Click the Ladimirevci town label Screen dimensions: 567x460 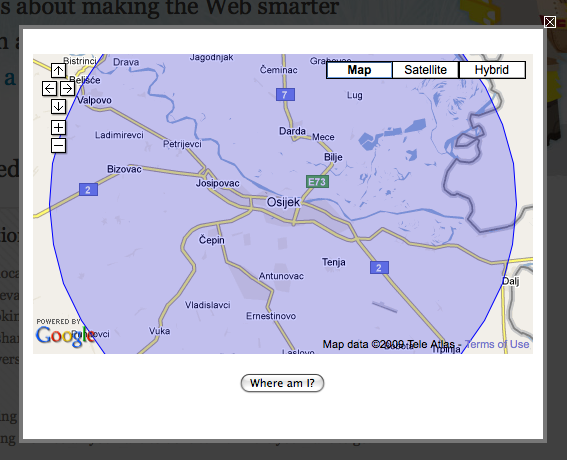tap(119, 135)
